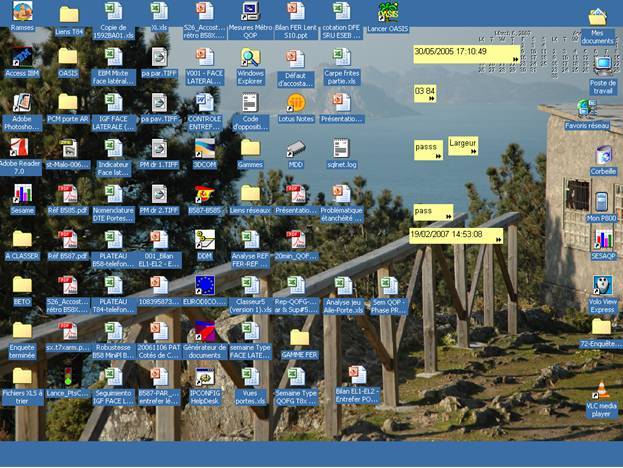Start the Windows Explorer shortcut
Viewport: 623px width, 468px height.
click(250, 58)
